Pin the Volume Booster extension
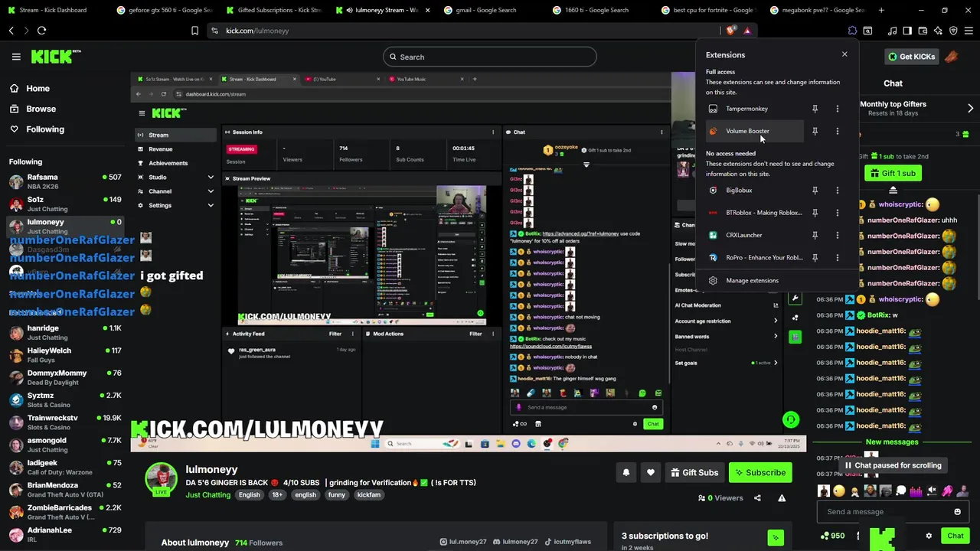Screen dimensions: 980x551 pos(815,131)
